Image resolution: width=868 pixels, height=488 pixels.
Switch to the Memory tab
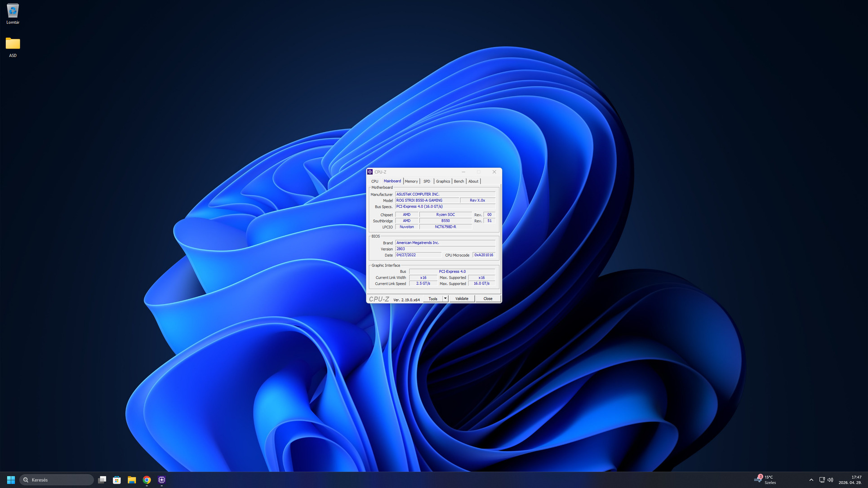click(x=411, y=181)
